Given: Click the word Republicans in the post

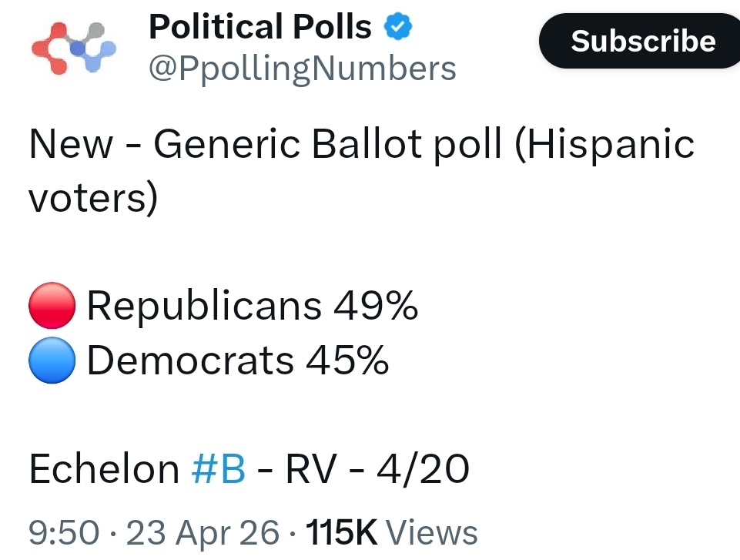Looking at the screenshot, I should tap(204, 307).
